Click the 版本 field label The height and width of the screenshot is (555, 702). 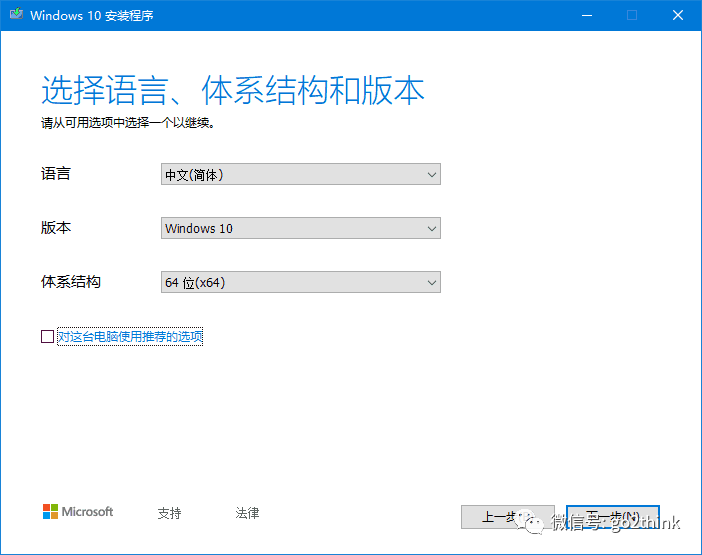tap(56, 228)
